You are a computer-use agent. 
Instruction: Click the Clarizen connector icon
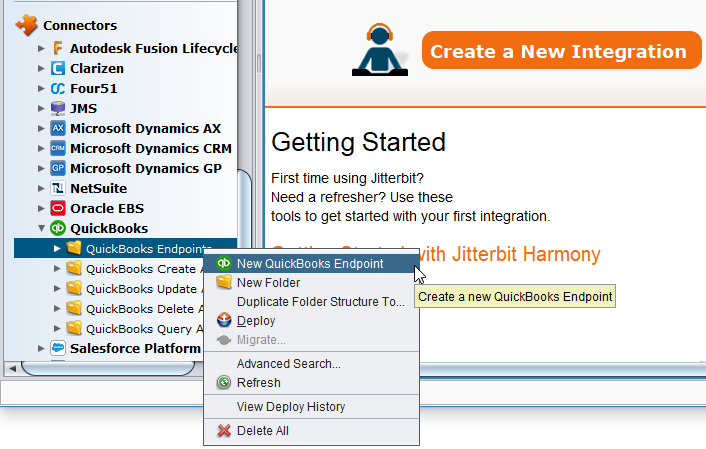58,68
